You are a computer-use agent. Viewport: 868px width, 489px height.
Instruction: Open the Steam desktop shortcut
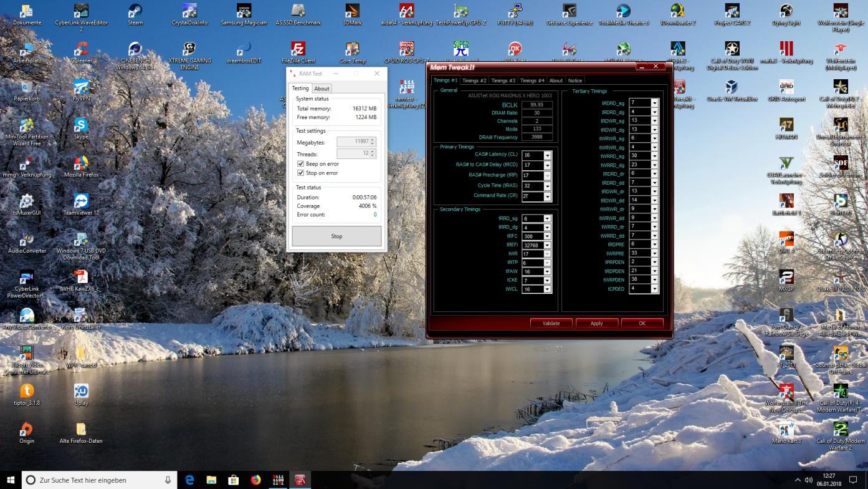[135, 14]
